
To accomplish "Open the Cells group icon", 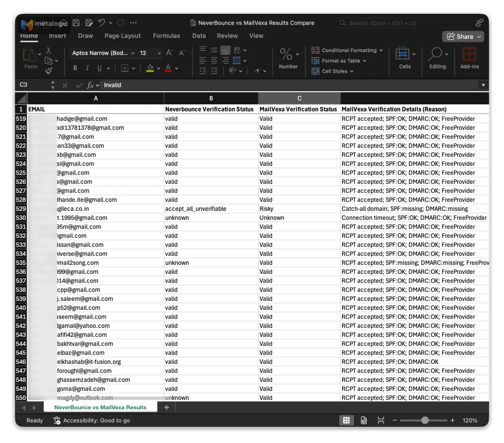I will click(x=402, y=54).
